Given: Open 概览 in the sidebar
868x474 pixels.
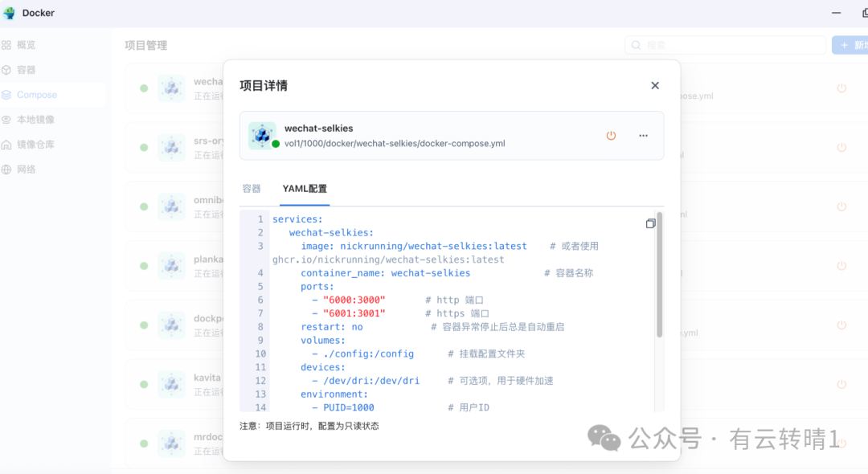Looking at the screenshot, I should pyautogui.click(x=26, y=45).
